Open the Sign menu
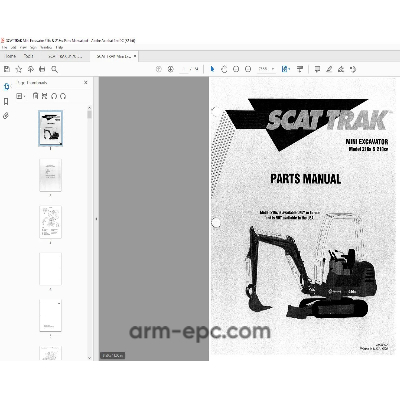The width and height of the screenshot is (400, 400). [33, 48]
